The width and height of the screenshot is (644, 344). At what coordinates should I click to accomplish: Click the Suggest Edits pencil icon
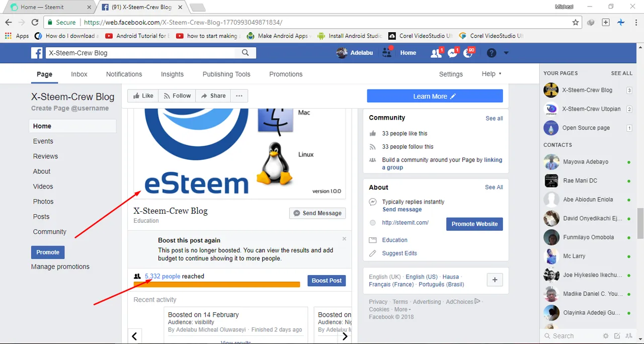coord(373,253)
